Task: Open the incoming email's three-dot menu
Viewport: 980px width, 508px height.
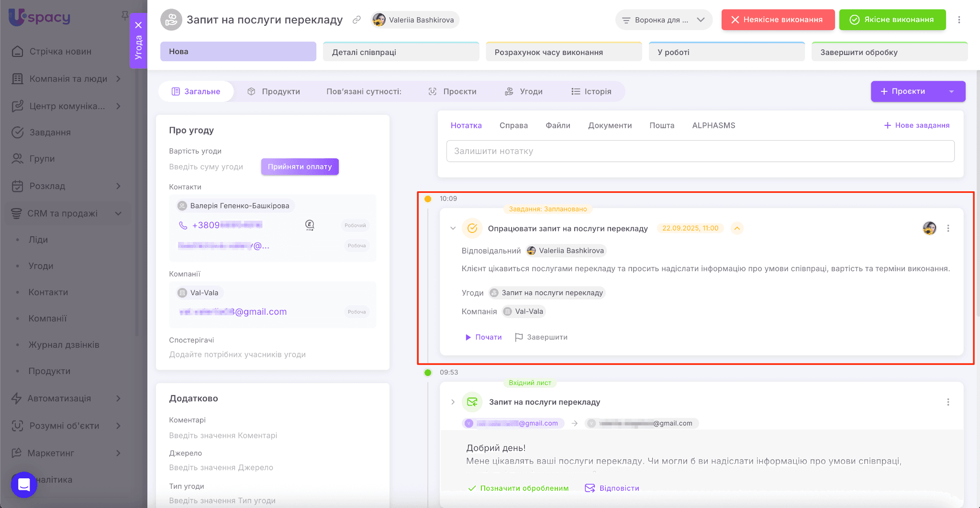Action: pyautogui.click(x=948, y=402)
